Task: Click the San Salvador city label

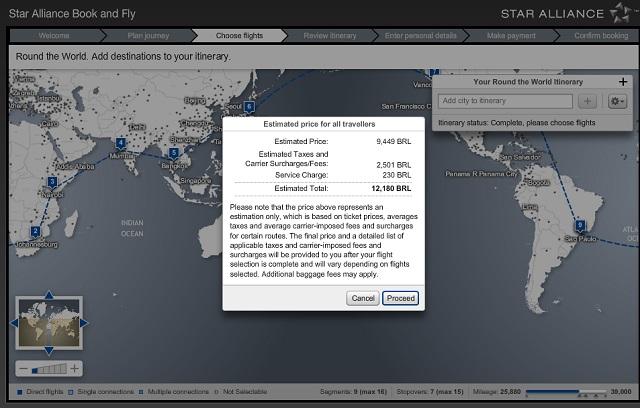Action: [520, 157]
